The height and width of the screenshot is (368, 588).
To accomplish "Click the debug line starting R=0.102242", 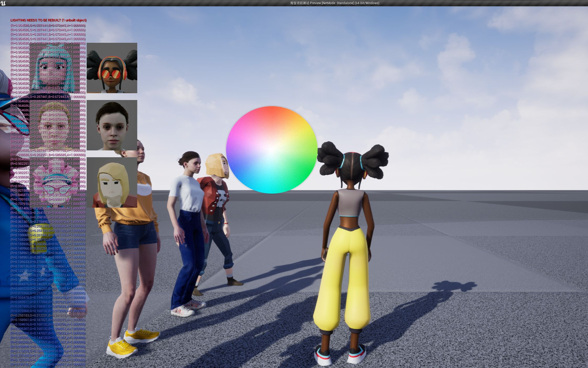I will pos(48,280).
